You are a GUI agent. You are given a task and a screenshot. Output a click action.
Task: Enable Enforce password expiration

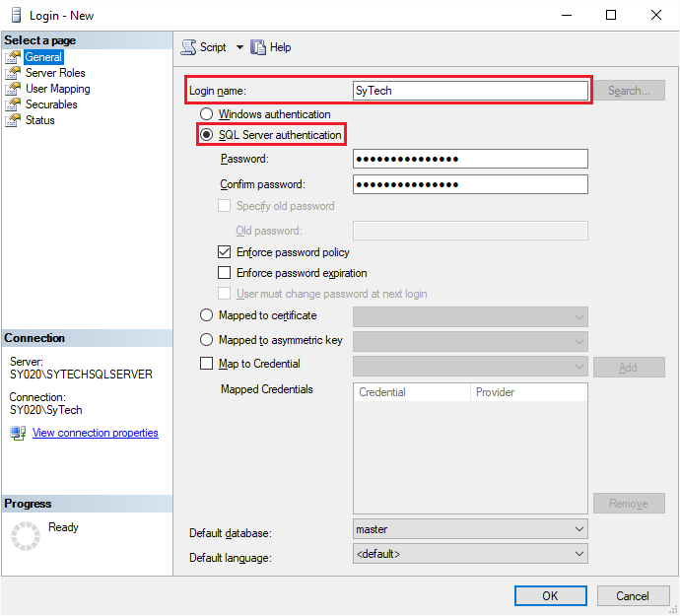pyautogui.click(x=225, y=273)
